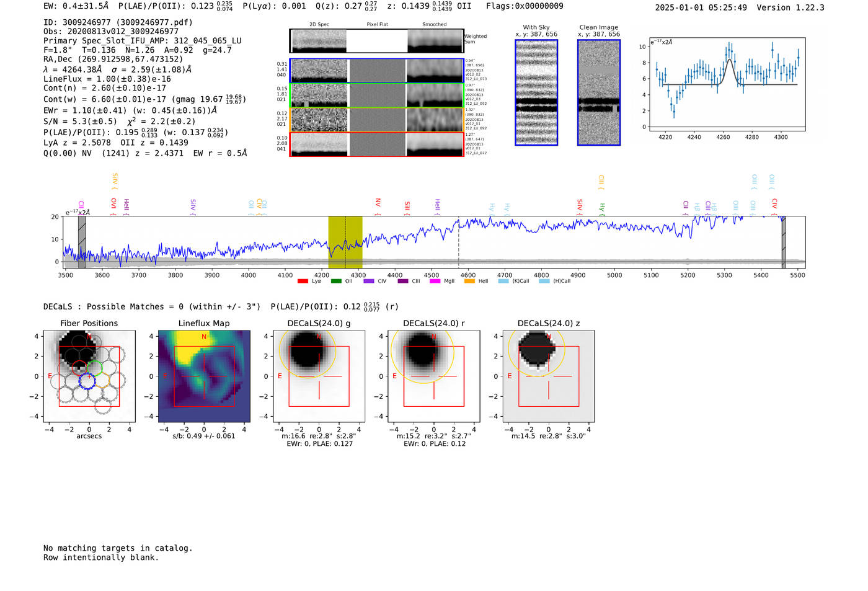Click the red CIV marker near 5450

click(774, 205)
